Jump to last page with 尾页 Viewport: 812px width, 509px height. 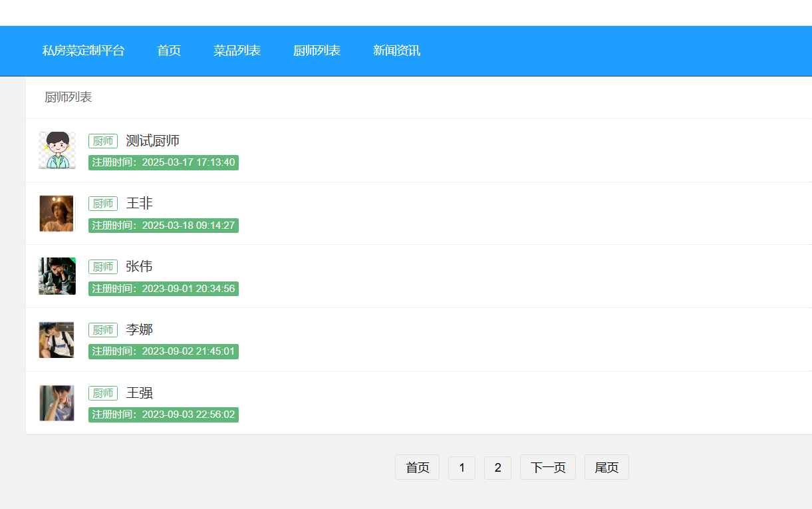point(607,468)
